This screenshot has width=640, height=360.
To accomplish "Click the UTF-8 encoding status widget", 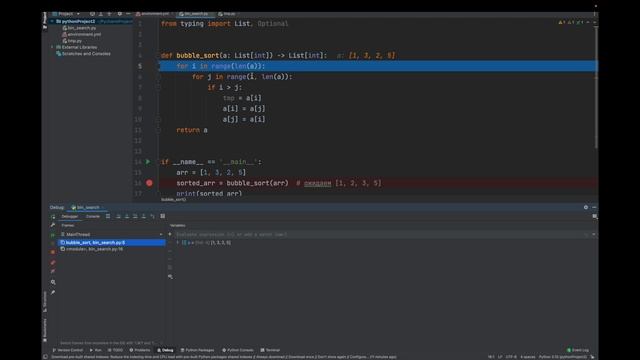I will [511, 357].
